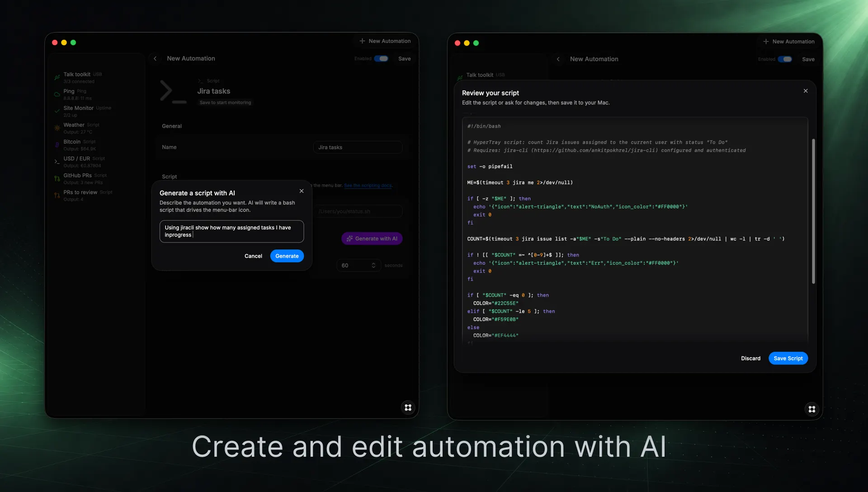Click the Jira tasks title heading
This screenshot has height=492, width=868.
click(213, 91)
